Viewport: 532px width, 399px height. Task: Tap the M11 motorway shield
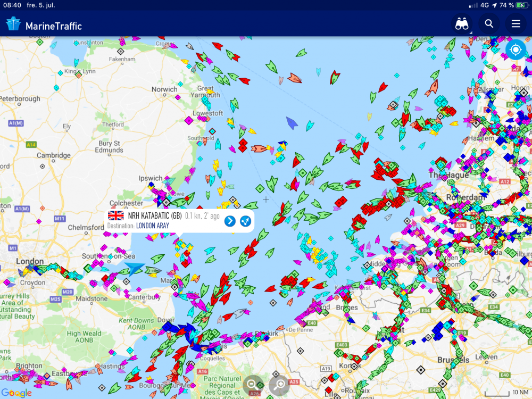pos(60,219)
